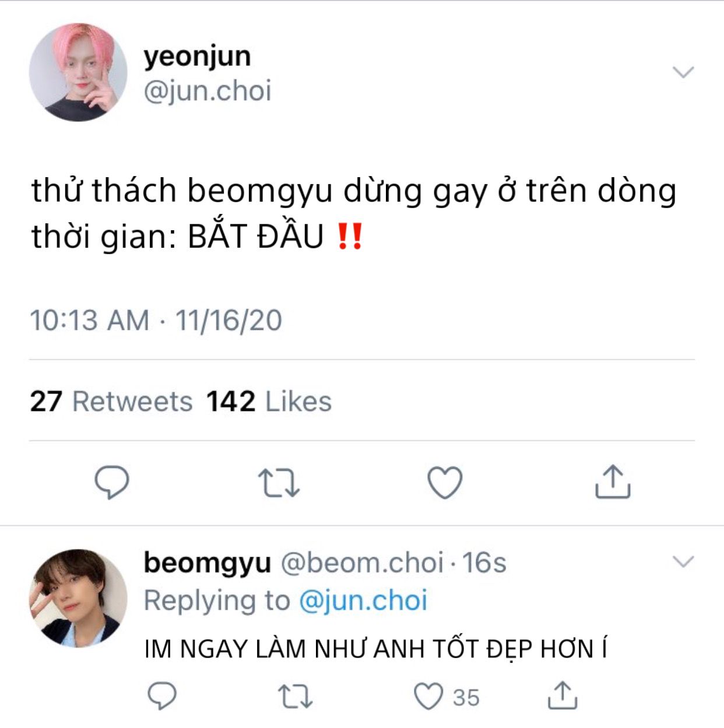Share beomgyu's reply tweet

(x=563, y=695)
